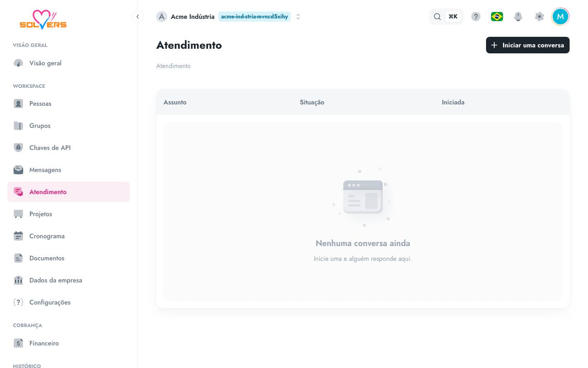Open help question mark icon
Image resolution: width=588 pixels, height=368 pixels.
[x=476, y=17]
